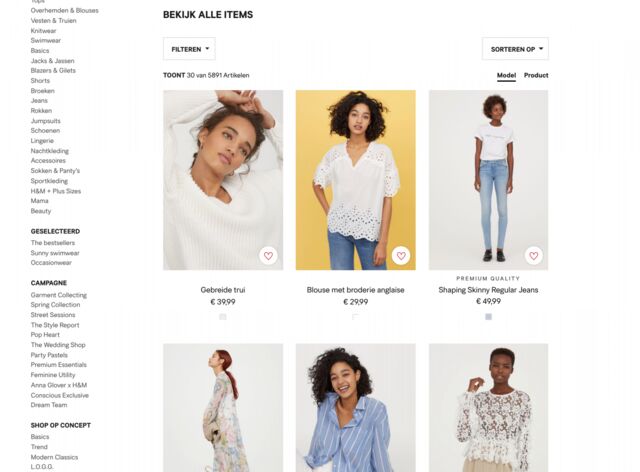Click the Blouse met broderie anglaise title
The height and width of the screenshot is (472, 640).
point(355,290)
